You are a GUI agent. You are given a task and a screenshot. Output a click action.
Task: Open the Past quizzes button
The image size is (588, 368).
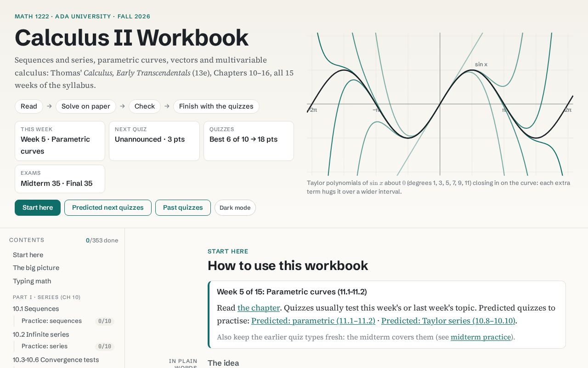183,207
